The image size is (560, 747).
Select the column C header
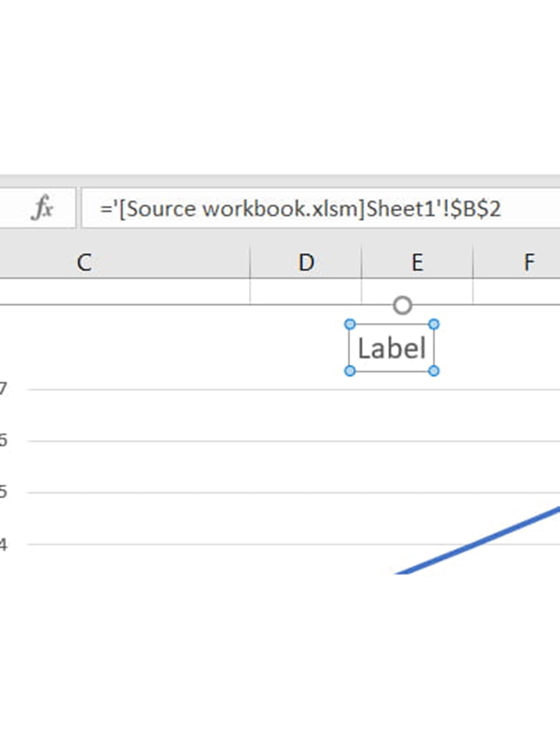84,262
